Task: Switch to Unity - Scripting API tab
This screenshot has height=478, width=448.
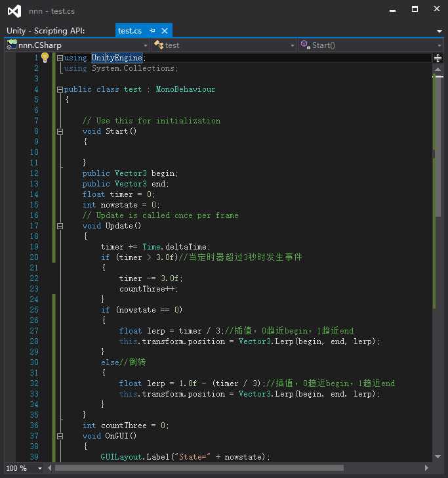Action: 46,31
